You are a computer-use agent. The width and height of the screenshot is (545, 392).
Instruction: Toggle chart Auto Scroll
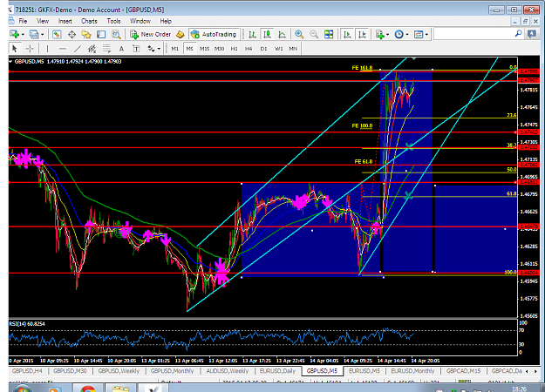click(x=347, y=34)
